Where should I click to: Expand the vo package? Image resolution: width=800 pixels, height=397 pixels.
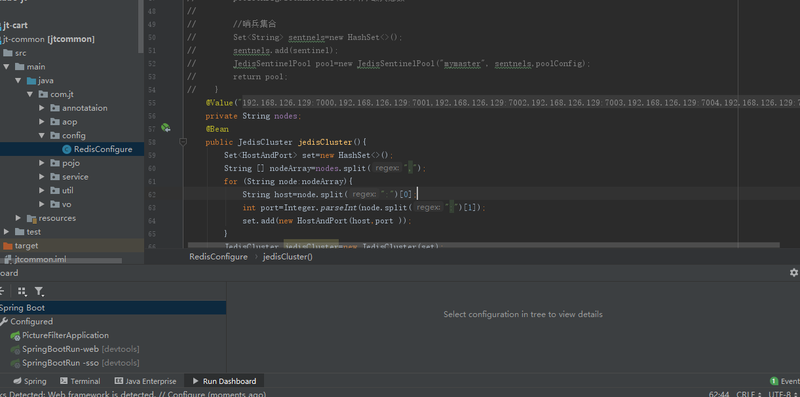42,205
